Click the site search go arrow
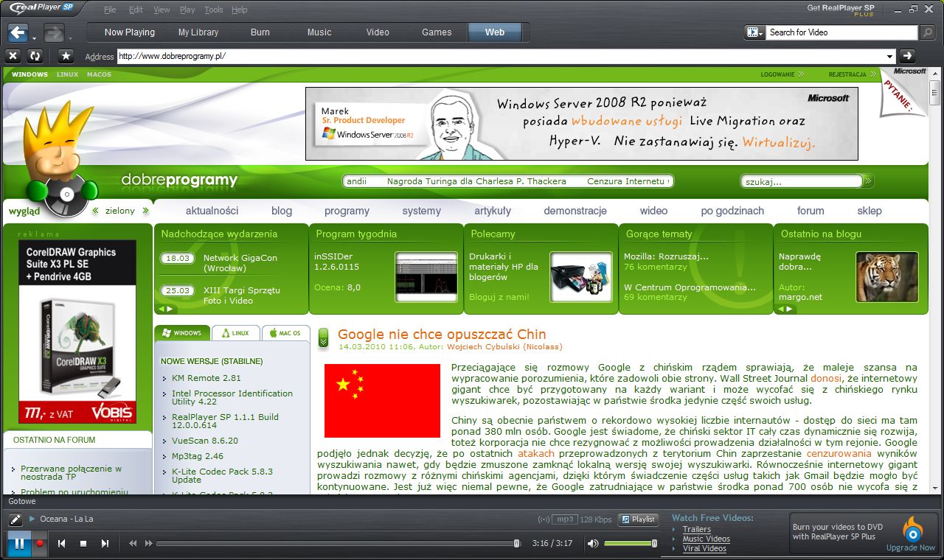Viewport: 944px width, 560px height. [869, 181]
